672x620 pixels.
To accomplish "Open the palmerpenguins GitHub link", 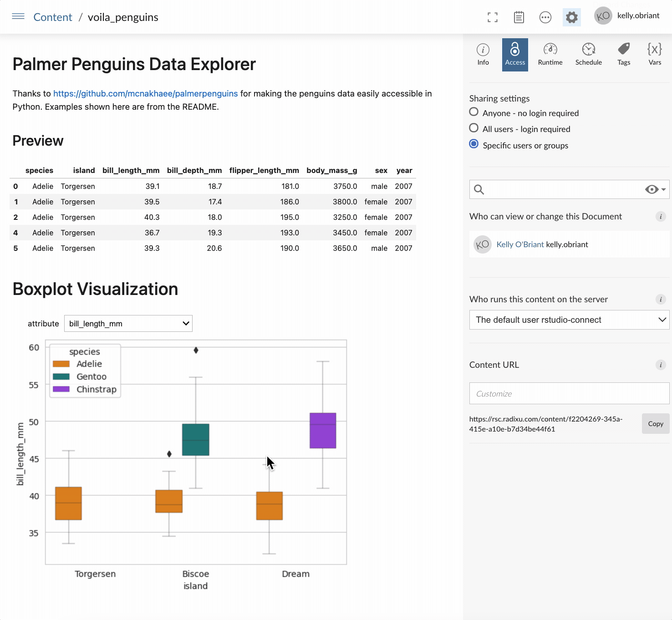I will tap(145, 93).
